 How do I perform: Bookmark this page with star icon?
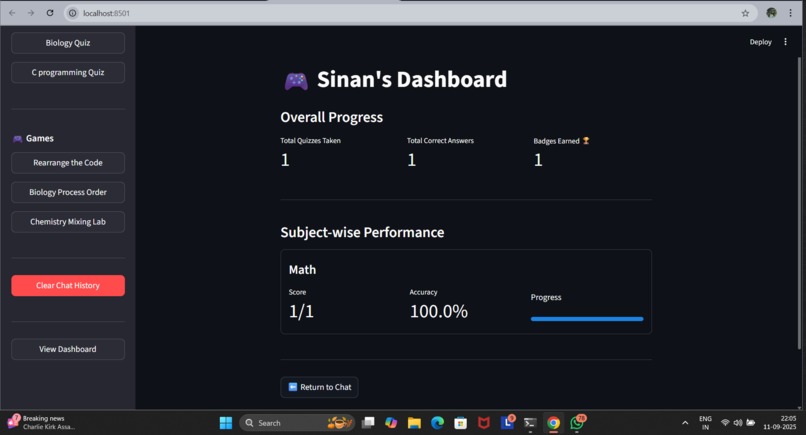click(x=745, y=13)
